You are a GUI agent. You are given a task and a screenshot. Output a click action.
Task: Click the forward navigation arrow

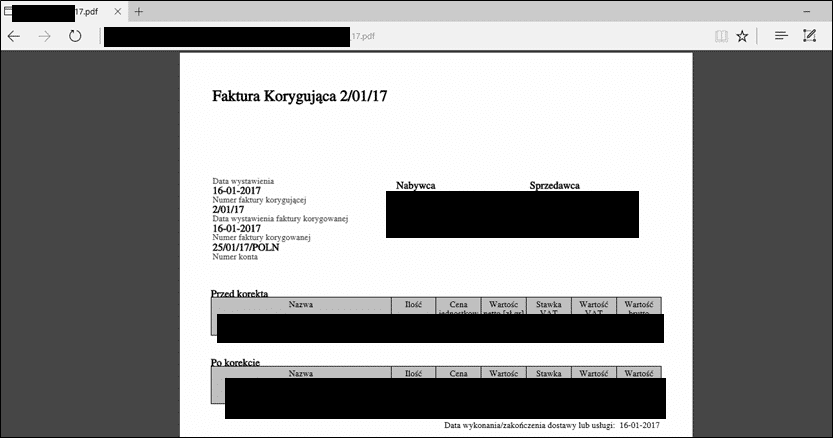(45, 36)
